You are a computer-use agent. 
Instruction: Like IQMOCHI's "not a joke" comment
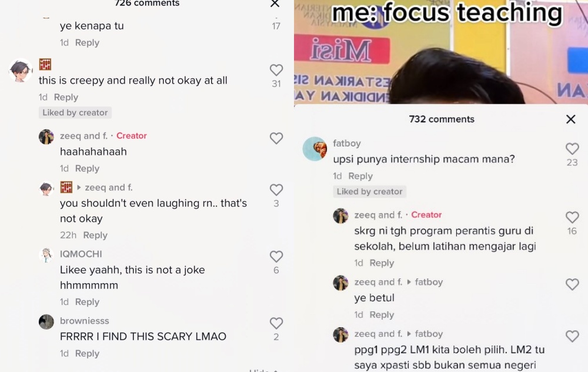coord(276,257)
